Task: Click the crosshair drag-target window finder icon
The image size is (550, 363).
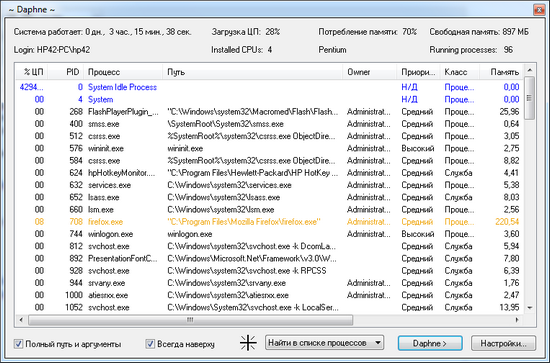Action: click(248, 343)
